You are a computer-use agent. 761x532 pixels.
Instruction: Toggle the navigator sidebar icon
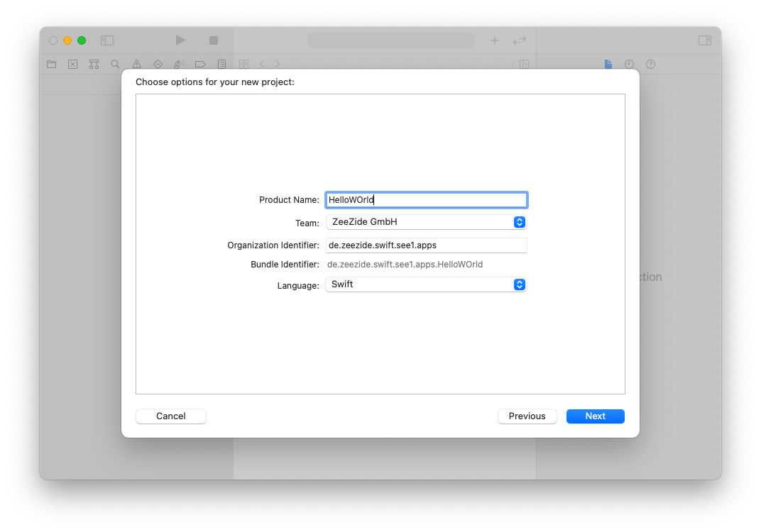click(106, 40)
